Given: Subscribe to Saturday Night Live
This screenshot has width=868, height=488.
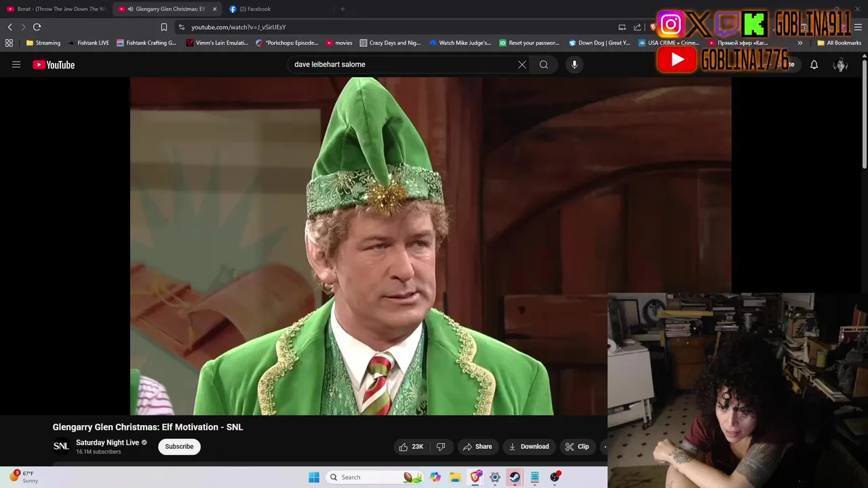Looking at the screenshot, I should click(x=179, y=447).
